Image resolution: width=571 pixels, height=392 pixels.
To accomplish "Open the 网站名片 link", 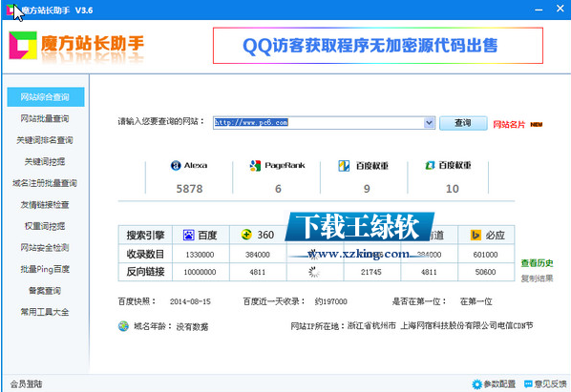I will [x=509, y=125].
